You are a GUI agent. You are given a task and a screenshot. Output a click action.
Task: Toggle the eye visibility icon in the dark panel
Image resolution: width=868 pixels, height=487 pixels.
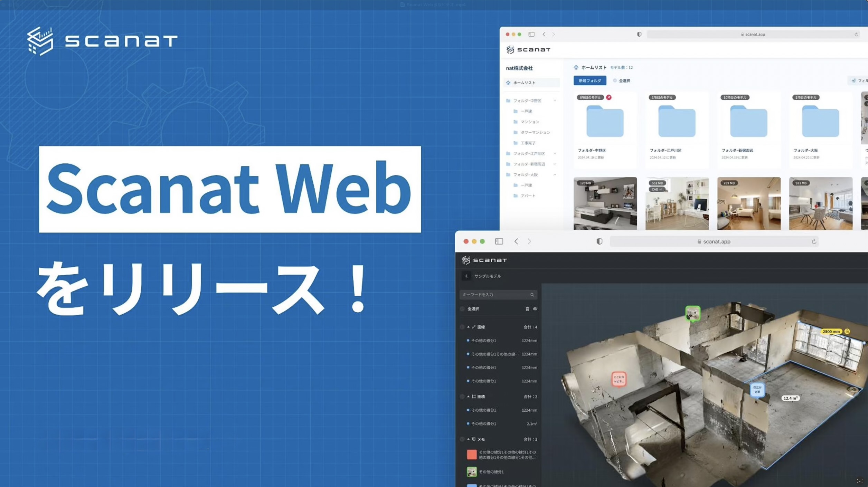coord(535,309)
